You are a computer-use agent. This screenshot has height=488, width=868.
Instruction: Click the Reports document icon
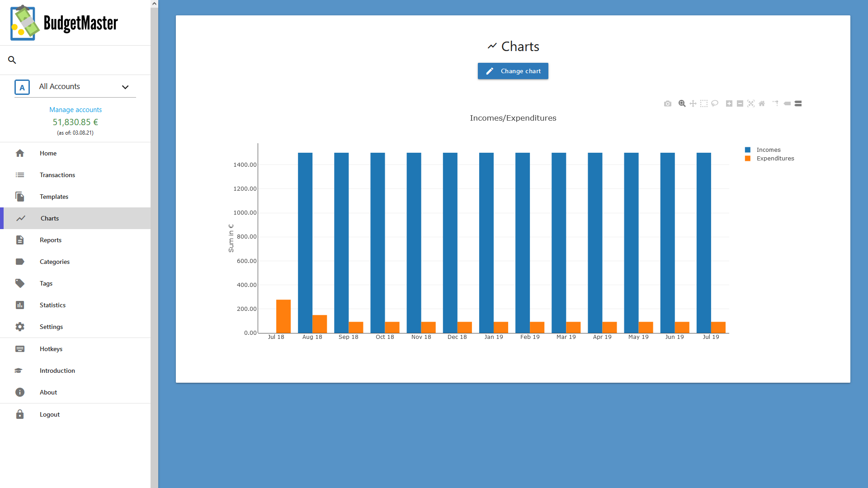click(20, 240)
